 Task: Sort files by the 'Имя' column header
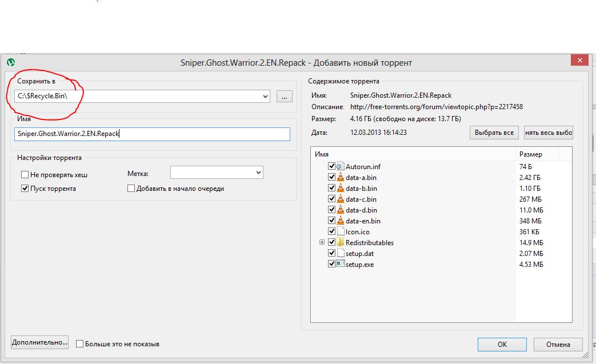[413, 154]
